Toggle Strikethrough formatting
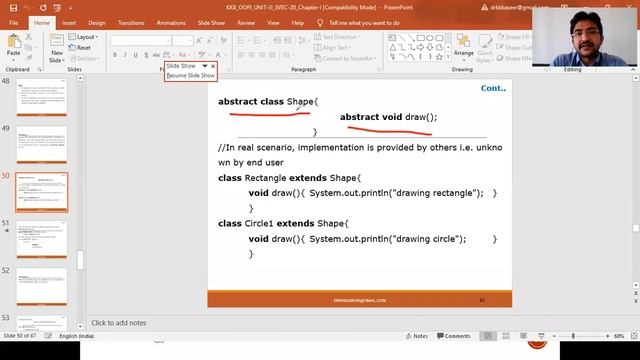Viewport: 640px width, 360px height. coord(156,55)
